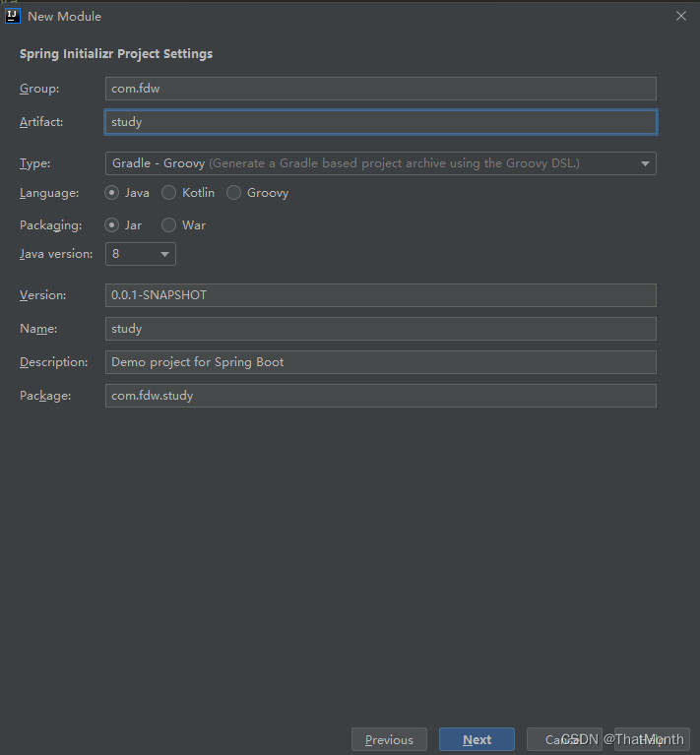Click the IntelliJ IDEA logo icon
The height and width of the screenshot is (755, 700).
coord(13,16)
